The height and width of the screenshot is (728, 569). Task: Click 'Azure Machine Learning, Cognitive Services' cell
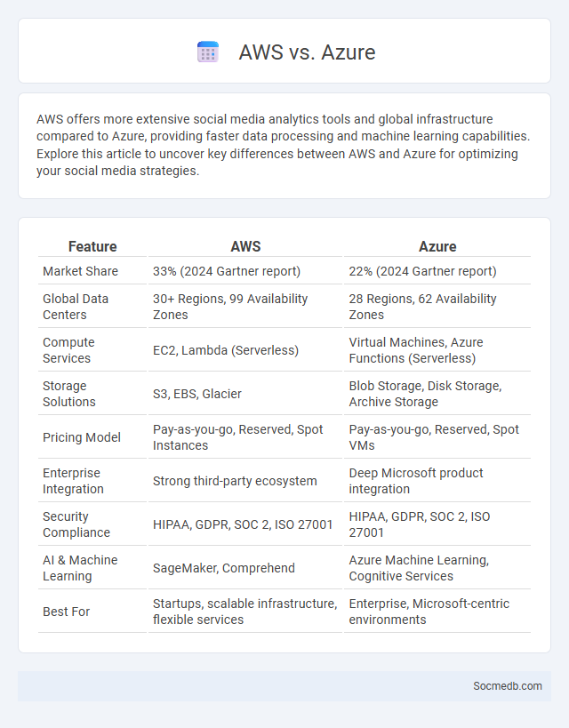(x=419, y=568)
